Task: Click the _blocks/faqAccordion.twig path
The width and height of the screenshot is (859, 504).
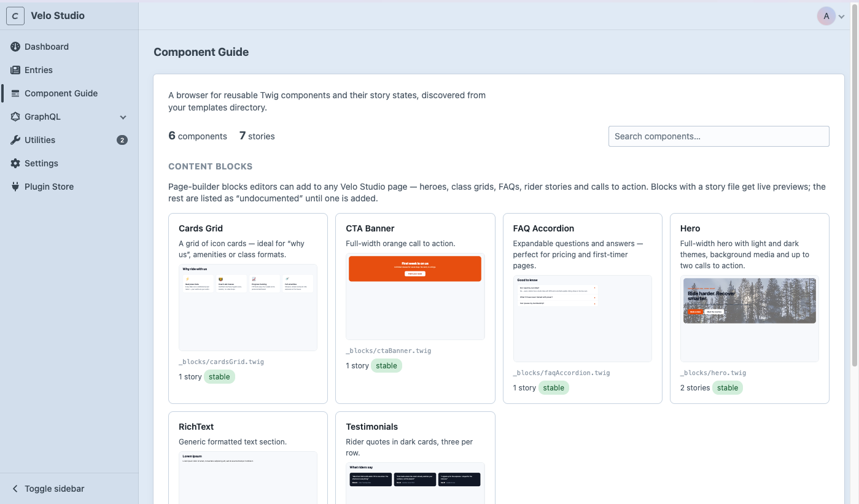Action: (562, 373)
